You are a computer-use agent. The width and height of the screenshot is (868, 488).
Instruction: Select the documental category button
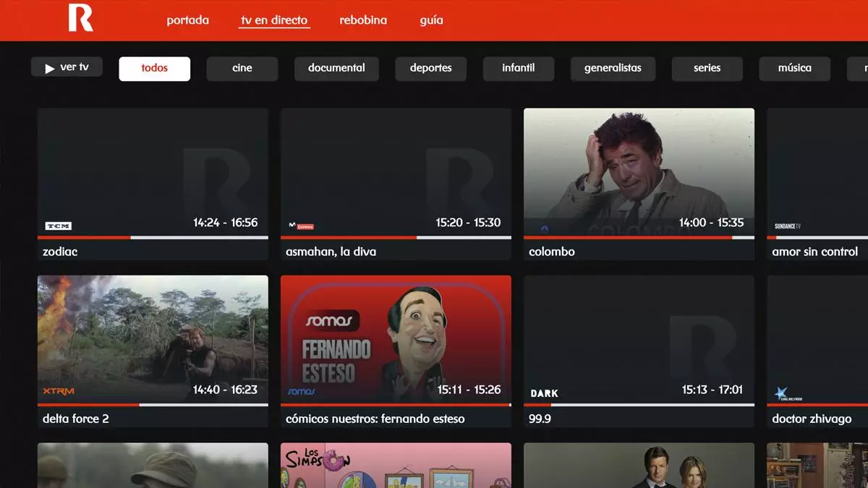click(x=336, y=68)
